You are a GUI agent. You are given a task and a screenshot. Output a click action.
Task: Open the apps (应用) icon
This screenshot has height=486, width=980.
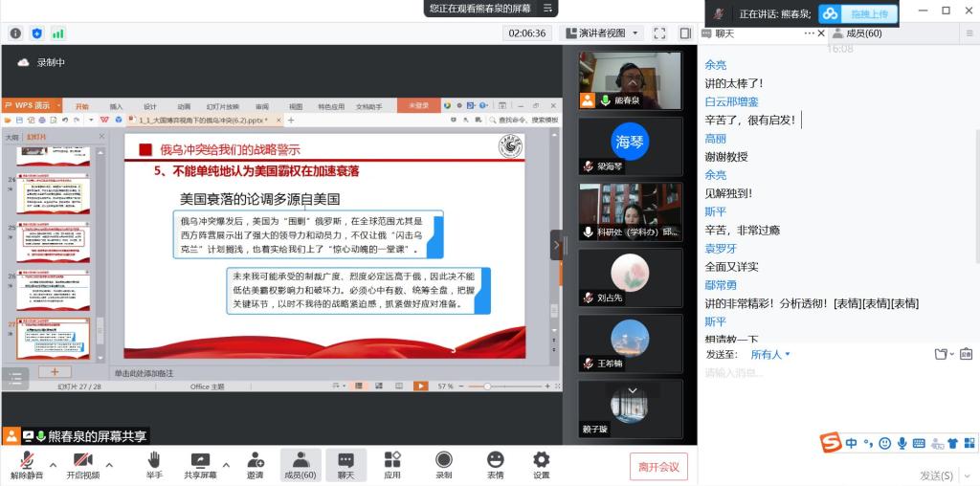(392, 465)
